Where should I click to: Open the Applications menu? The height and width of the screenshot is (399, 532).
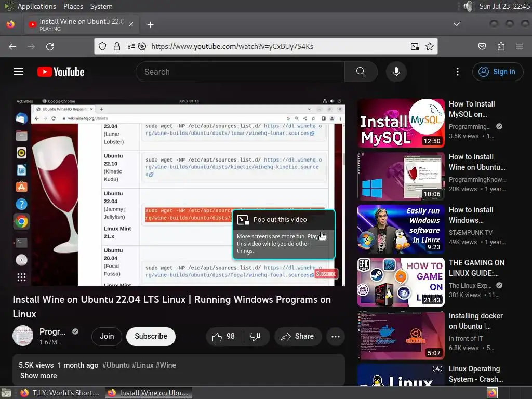(37, 6)
